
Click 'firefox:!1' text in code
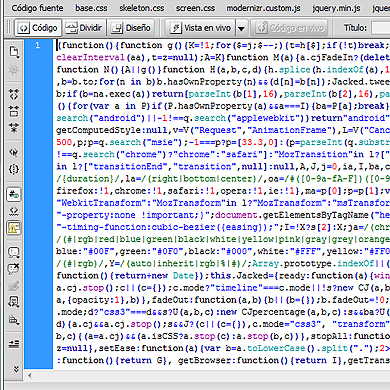coord(82,191)
